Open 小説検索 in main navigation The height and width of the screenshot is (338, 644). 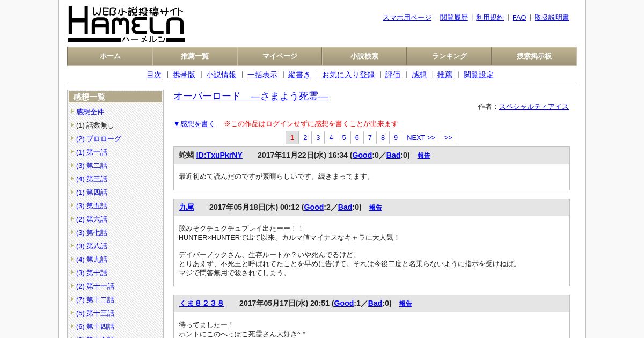pos(364,56)
